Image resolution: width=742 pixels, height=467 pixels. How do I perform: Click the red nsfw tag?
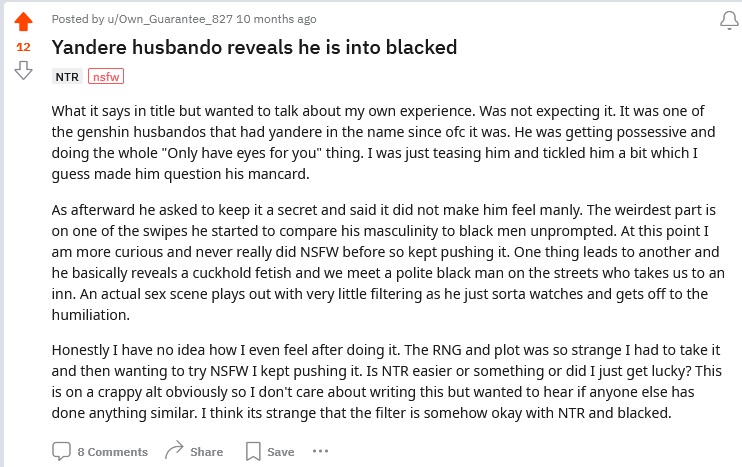pyautogui.click(x=105, y=76)
